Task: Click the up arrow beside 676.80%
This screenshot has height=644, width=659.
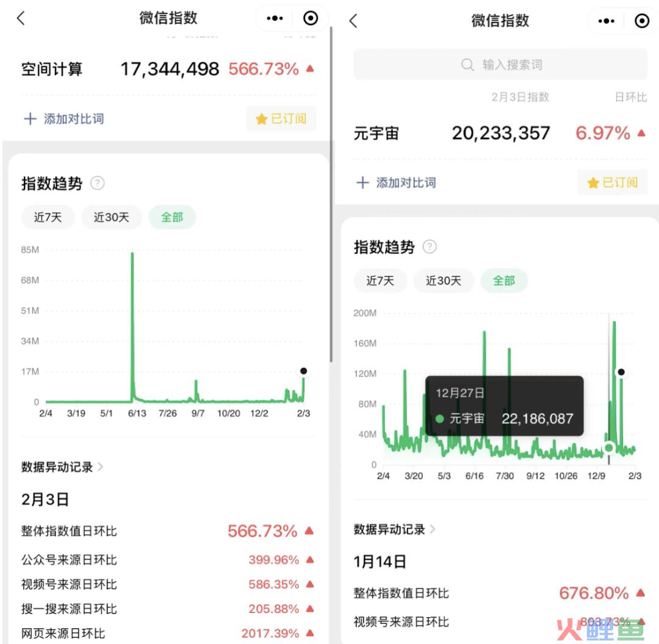Action: [641, 593]
